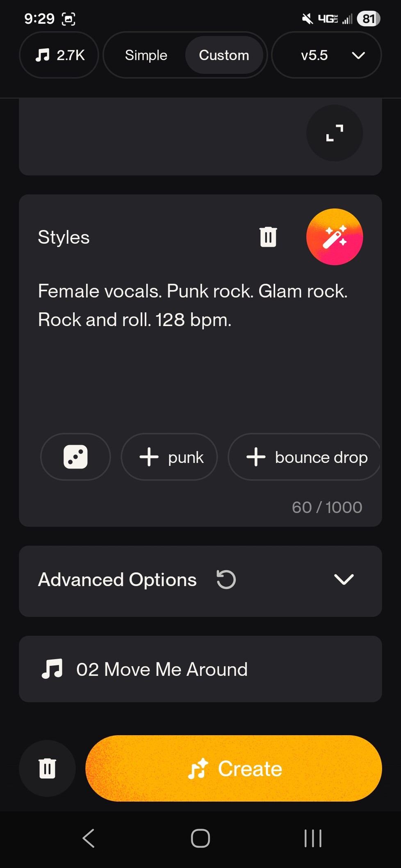This screenshot has height=868, width=401.
Task: Switch to Simple mode
Action: [146, 55]
